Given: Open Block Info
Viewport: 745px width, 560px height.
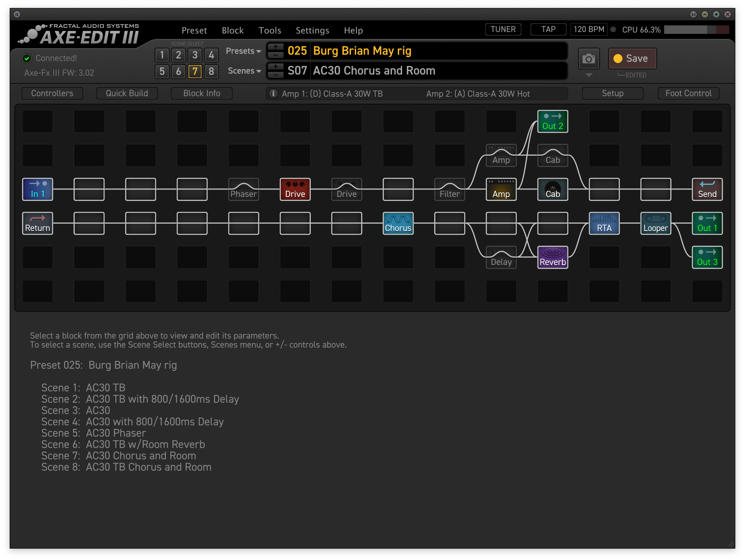Looking at the screenshot, I should 202,93.
